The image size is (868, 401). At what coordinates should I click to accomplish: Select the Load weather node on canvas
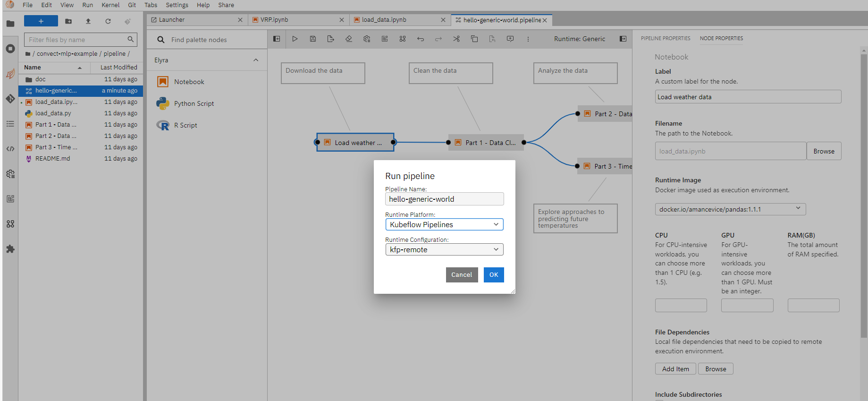(355, 142)
